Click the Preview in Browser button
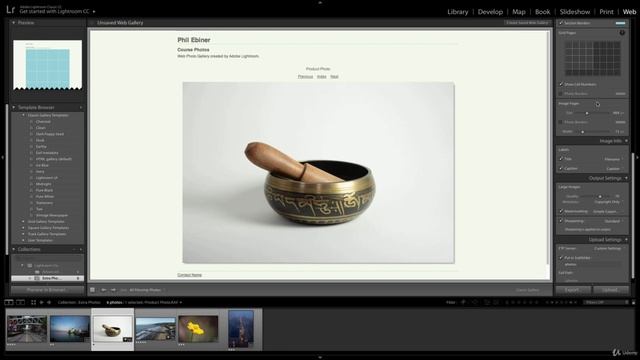 point(46,290)
